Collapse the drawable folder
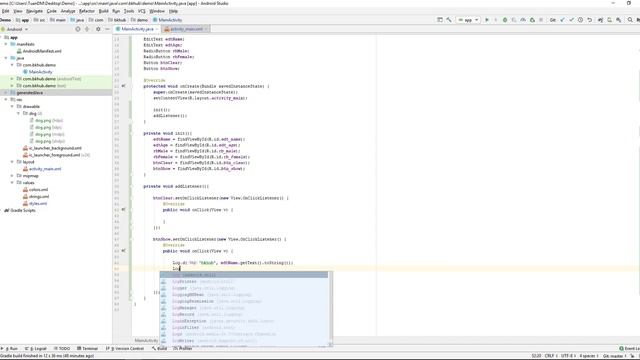This screenshot has width=640, height=360. (x=12, y=107)
